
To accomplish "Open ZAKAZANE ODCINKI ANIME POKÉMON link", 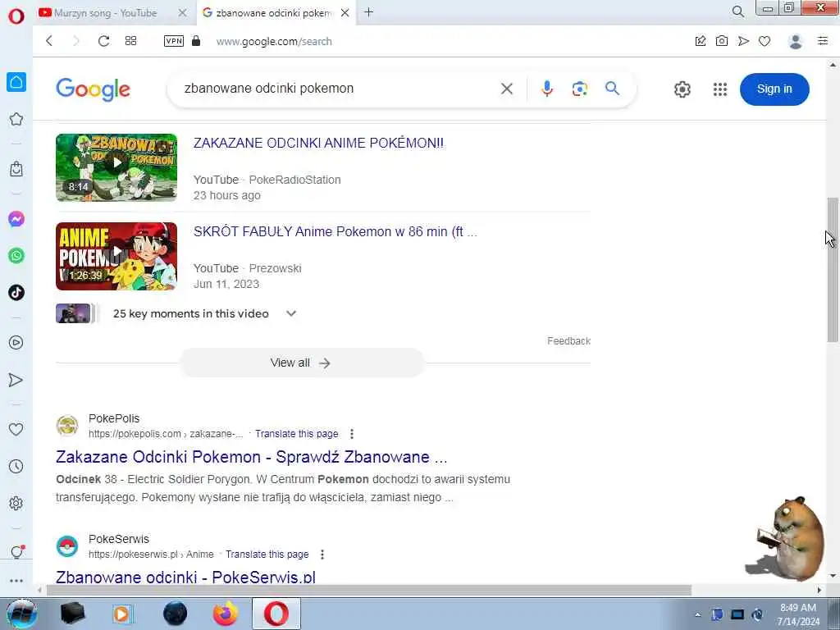I will tap(318, 143).
